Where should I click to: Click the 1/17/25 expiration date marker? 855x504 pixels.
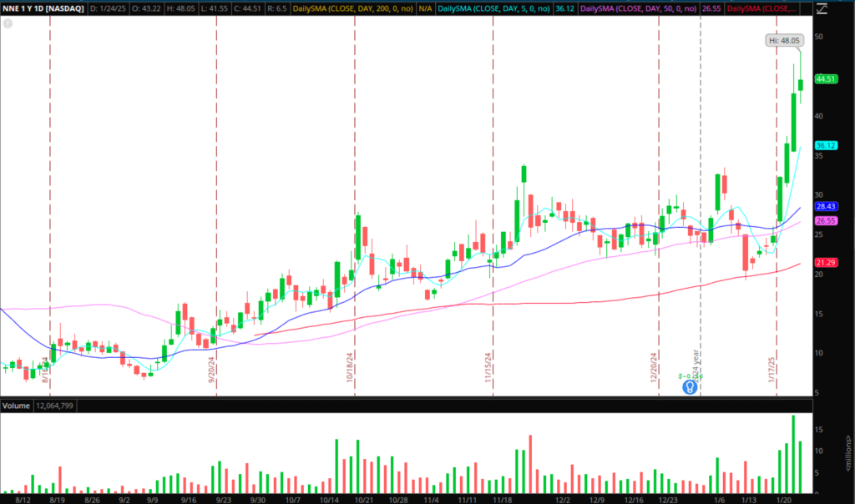point(772,370)
